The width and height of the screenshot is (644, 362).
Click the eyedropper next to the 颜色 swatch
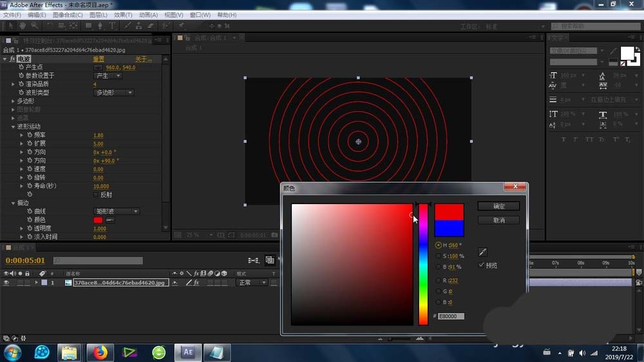(110, 220)
